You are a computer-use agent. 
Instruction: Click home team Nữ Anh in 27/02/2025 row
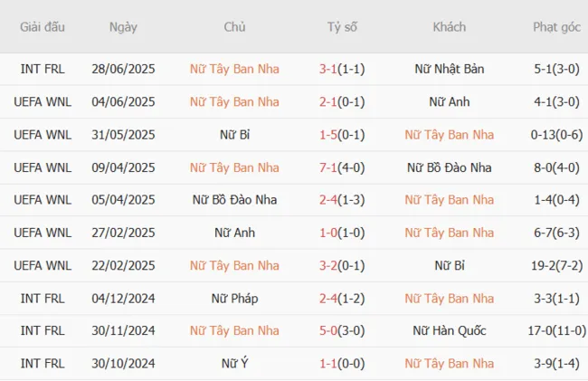coord(235,233)
